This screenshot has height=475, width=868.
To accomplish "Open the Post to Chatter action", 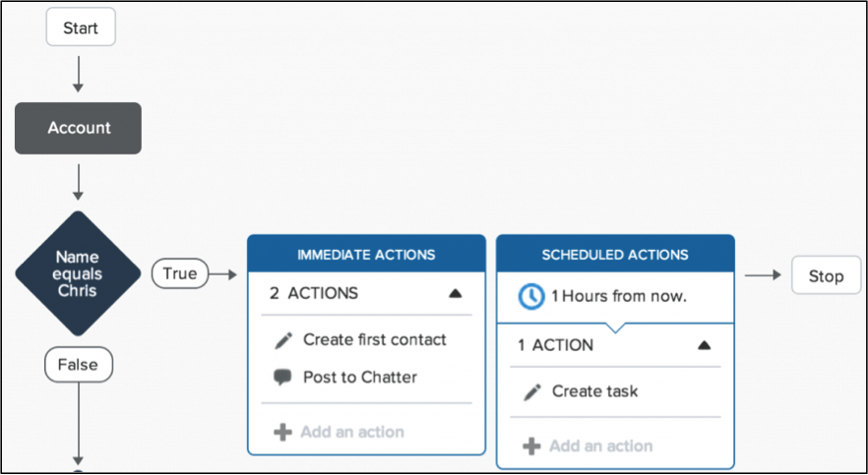I will 360,377.
